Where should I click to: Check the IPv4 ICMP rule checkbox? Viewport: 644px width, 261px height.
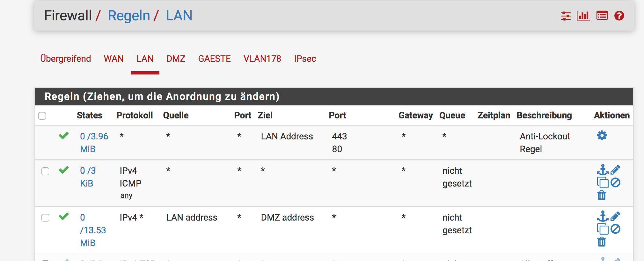point(45,171)
